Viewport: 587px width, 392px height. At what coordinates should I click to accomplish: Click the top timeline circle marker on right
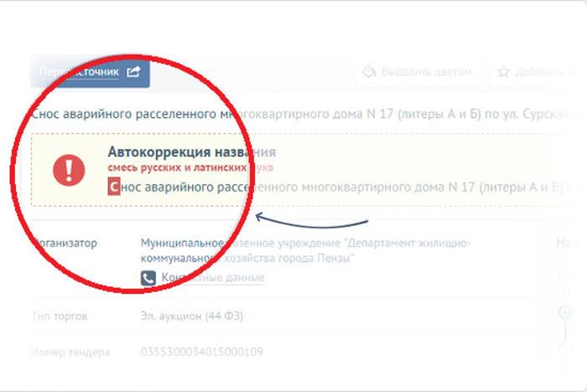(565, 276)
